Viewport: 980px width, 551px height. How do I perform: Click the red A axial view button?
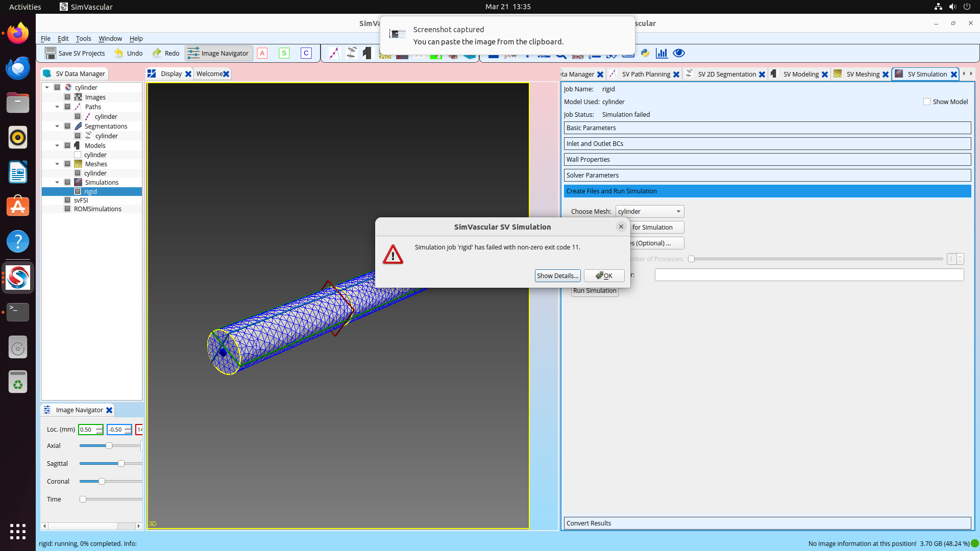(262, 53)
